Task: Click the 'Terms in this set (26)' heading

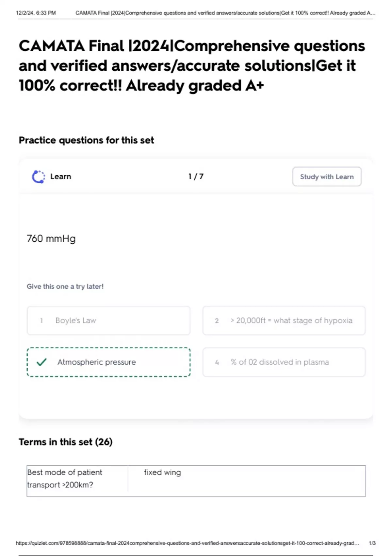Action: pos(65,442)
